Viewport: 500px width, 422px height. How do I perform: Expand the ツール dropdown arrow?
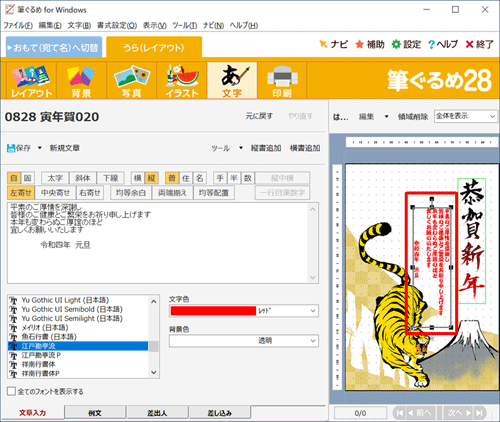point(241,148)
